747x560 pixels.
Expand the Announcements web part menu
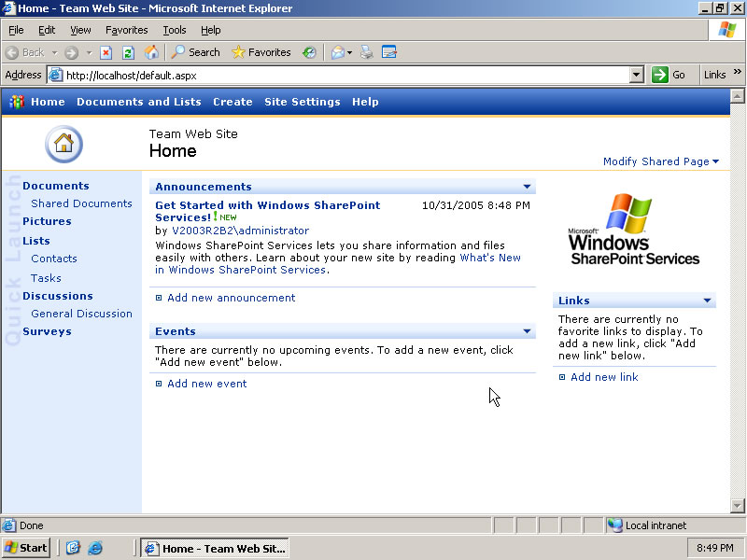527,187
